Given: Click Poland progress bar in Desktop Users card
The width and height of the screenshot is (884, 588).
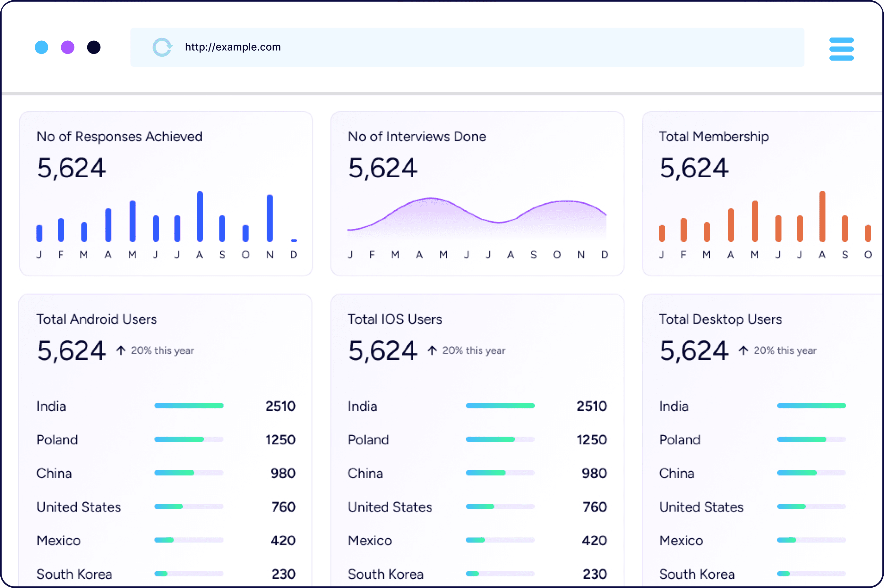Looking at the screenshot, I should pos(811,439).
